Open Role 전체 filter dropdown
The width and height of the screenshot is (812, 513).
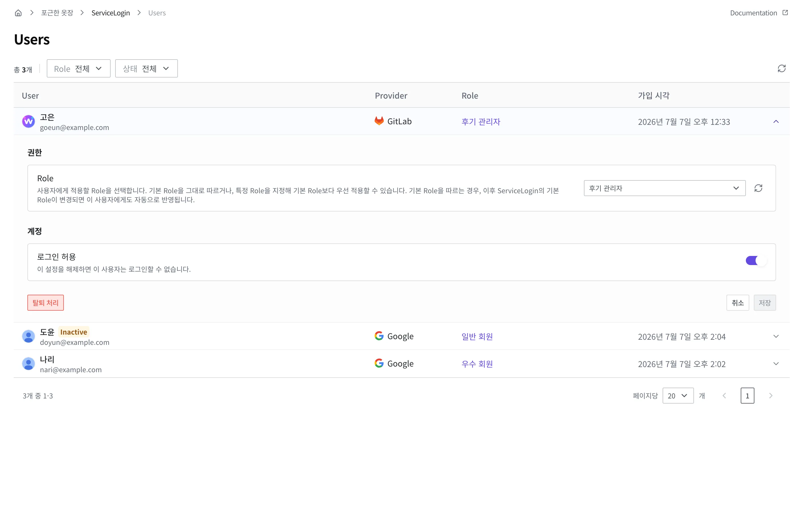(x=79, y=68)
